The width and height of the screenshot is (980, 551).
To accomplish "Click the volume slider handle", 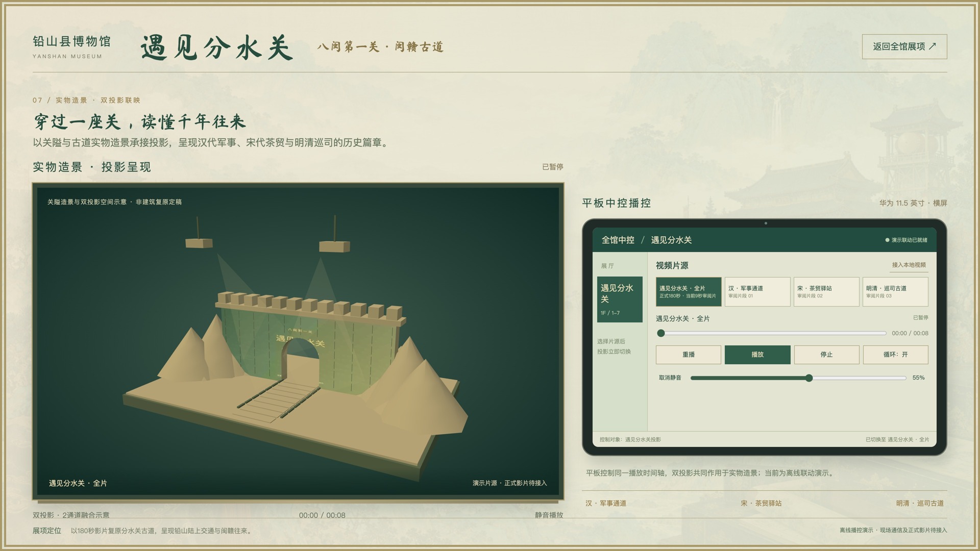I will pos(809,378).
